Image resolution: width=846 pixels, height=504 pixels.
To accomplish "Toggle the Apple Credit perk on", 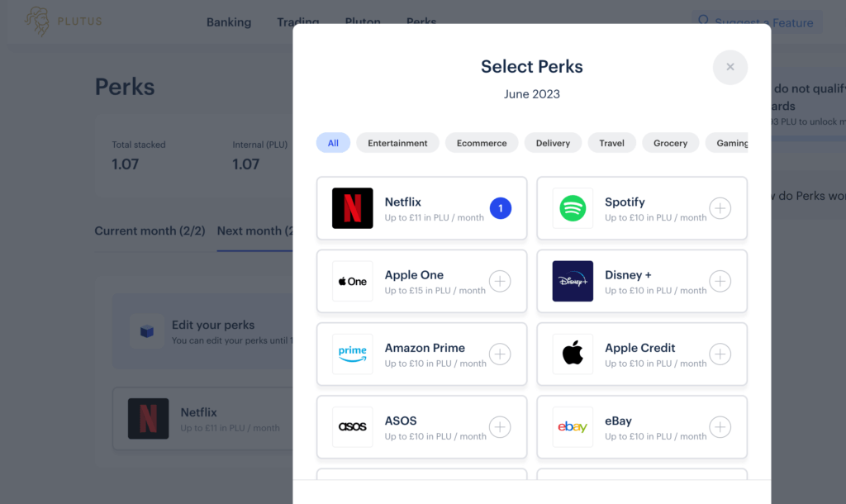I will click(x=720, y=354).
